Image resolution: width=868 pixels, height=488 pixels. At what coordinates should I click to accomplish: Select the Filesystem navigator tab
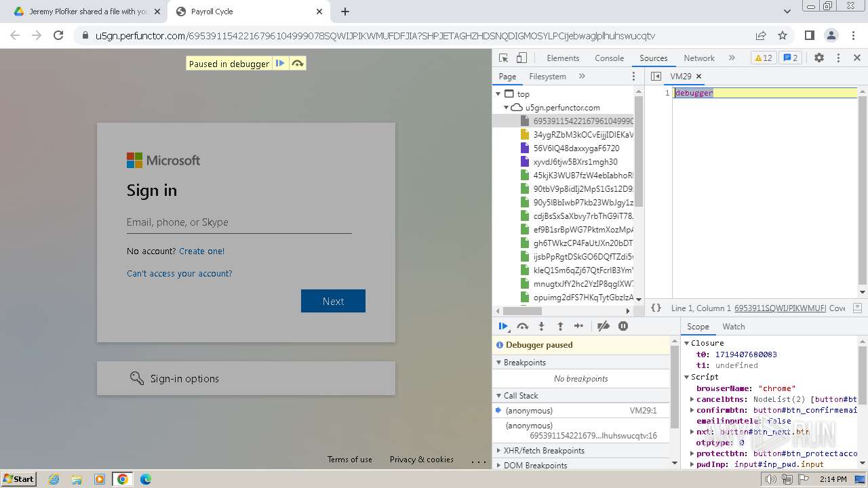pyautogui.click(x=547, y=77)
